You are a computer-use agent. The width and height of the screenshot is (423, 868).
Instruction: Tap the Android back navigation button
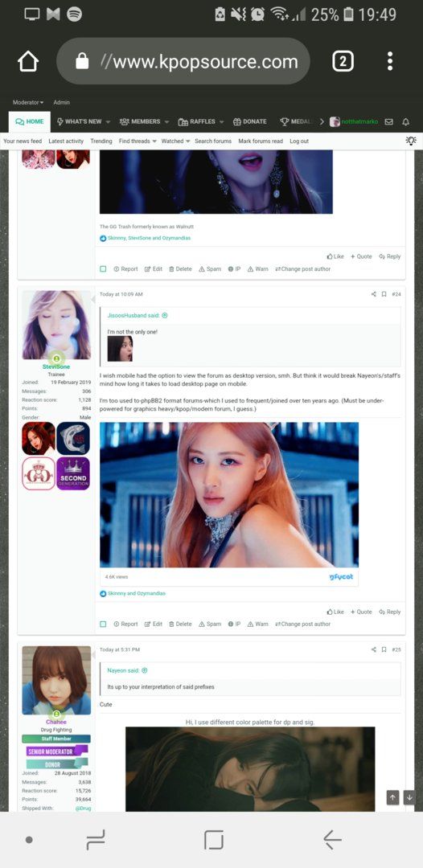[332, 840]
